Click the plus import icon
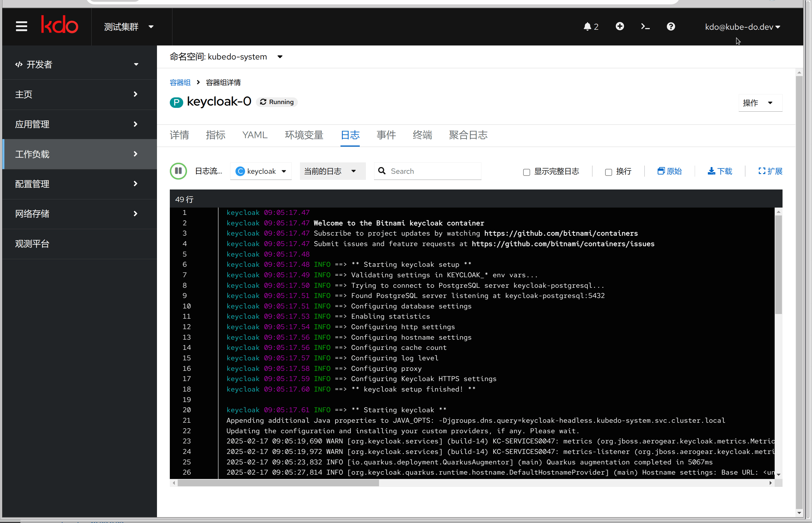This screenshot has height=523, width=812. click(620, 26)
